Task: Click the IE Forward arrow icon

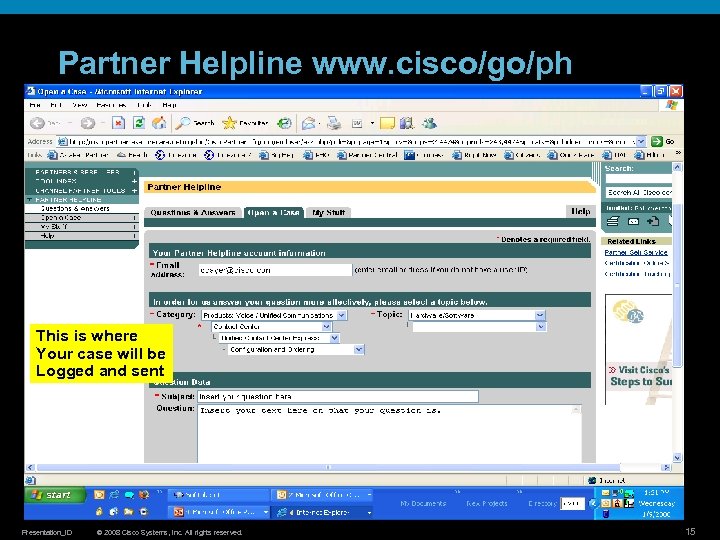Action: tap(87, 123)
